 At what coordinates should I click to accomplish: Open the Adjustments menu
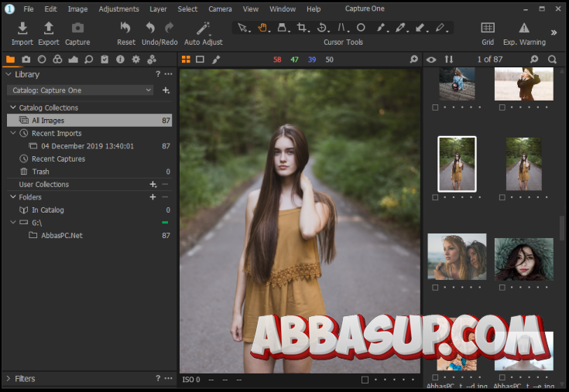(118, 9)
